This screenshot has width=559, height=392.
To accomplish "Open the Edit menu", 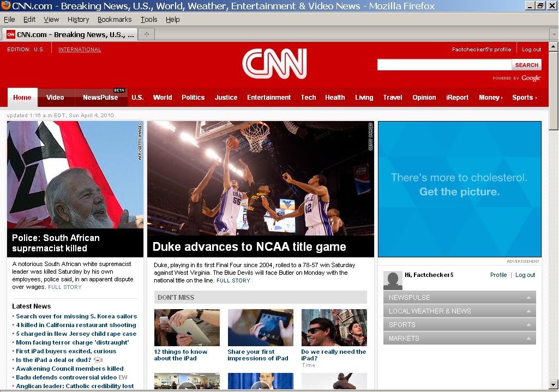I will [x=29, y=20].
